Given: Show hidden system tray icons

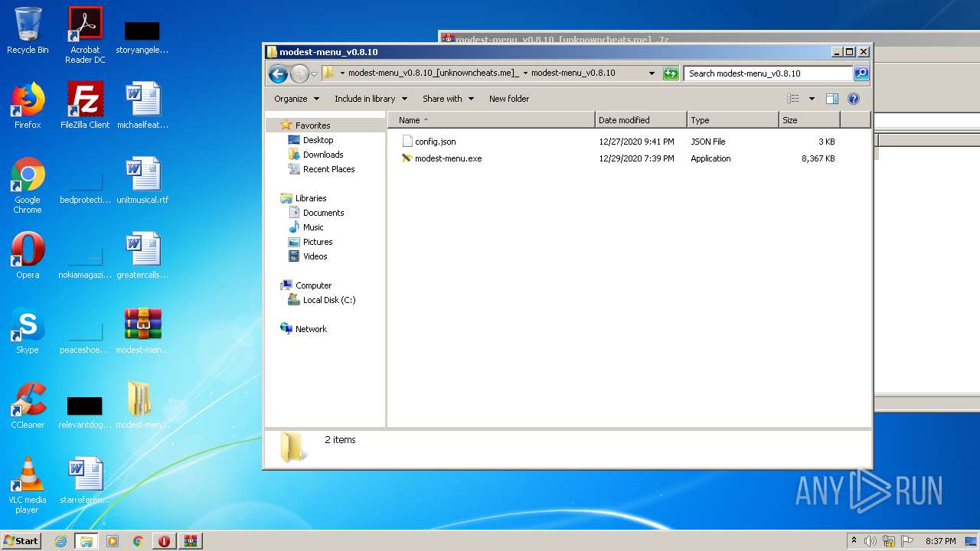Looking at the screenshot, I should point(854,540).
